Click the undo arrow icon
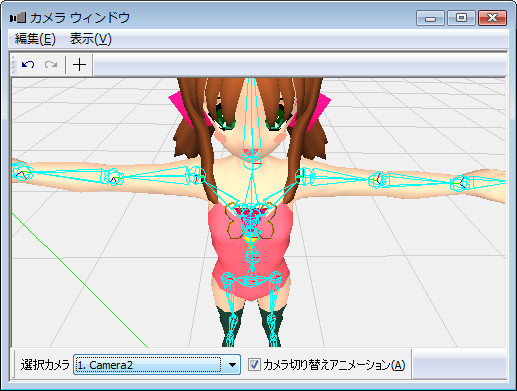The image size is (517, 391). (28, 64)
